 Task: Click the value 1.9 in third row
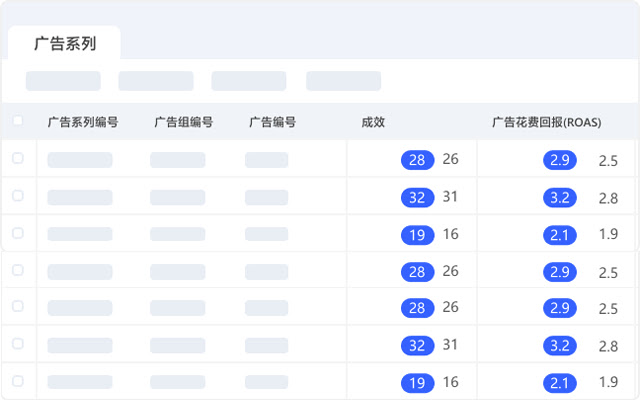(x=609, y=234)
